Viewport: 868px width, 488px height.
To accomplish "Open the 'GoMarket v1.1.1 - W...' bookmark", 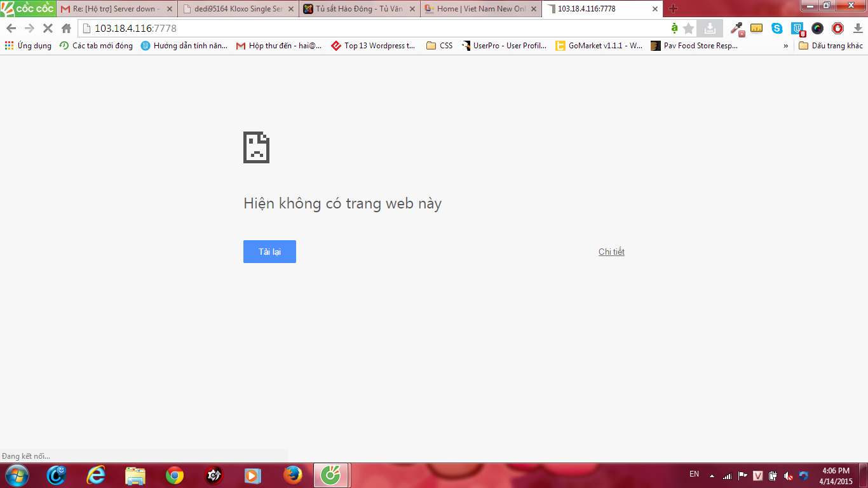I will click(x=599, y=46).
